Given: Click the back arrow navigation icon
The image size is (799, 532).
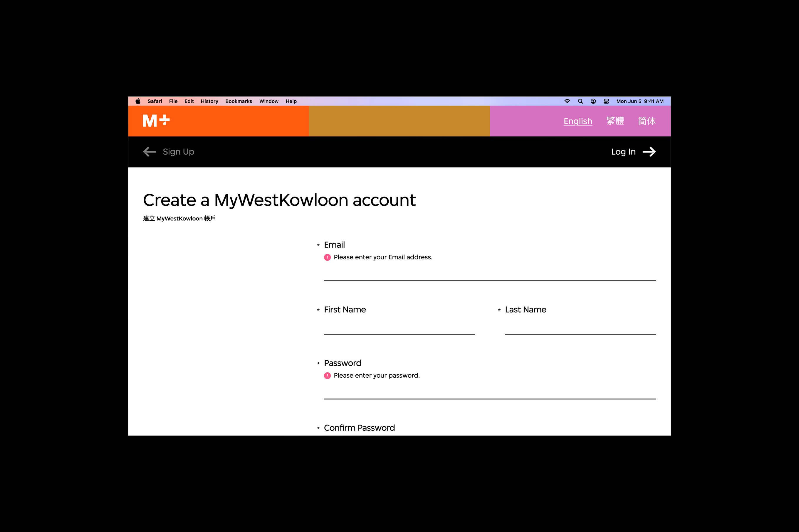Looking at the screenshot, I should pyautogui.click(x=149, y=151).
